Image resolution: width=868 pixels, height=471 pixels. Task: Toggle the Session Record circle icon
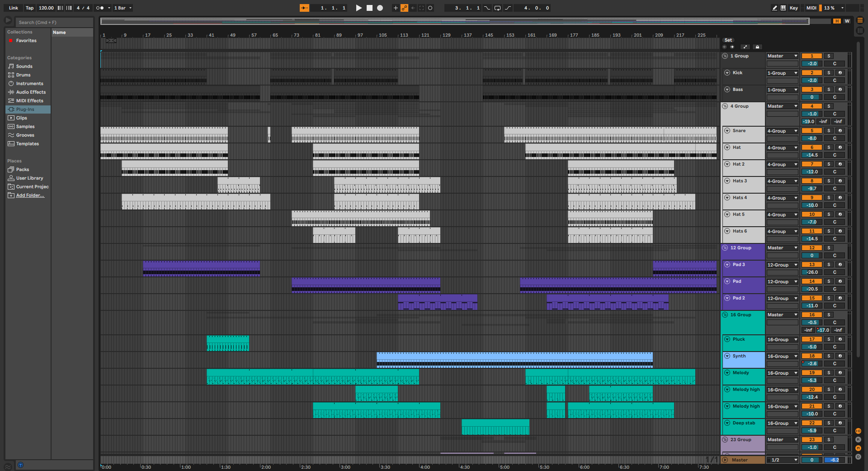(x=430, y=8)
